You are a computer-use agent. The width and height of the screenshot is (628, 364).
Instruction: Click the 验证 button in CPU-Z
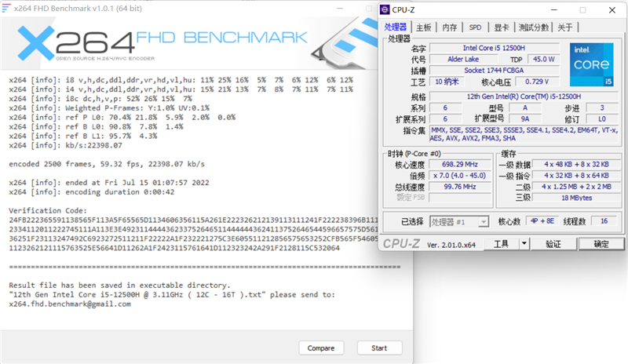click(553, 244)
